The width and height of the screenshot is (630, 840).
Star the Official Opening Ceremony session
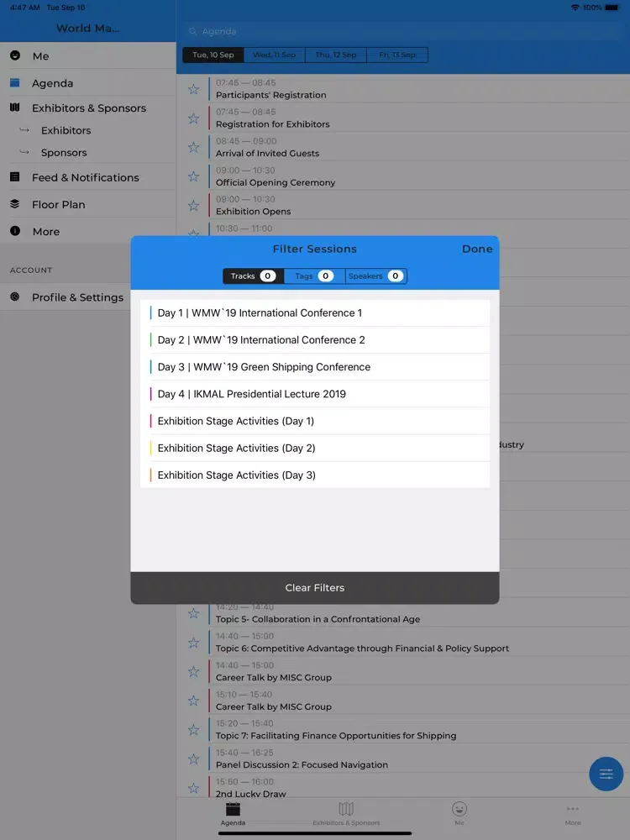pyautogui.click(x=193, y=176)
